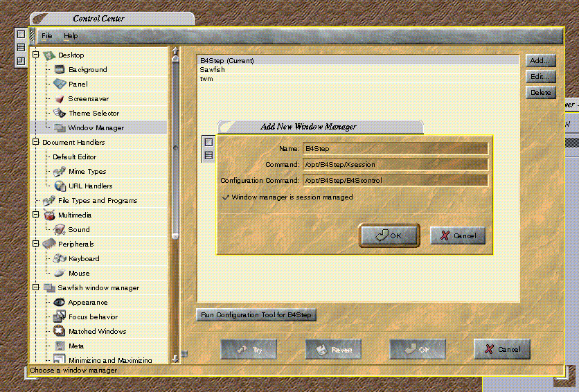Click the Configuration Command input field
Image resolution: width=579 pixels, height=392 pixels.
click(395, 180)
